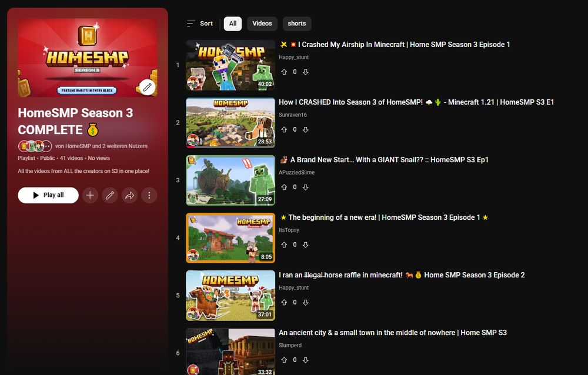Screen dimensions: 588x375
Task: Visit Happy_stunt channel under horse raffle video
Action: (293, 287)
